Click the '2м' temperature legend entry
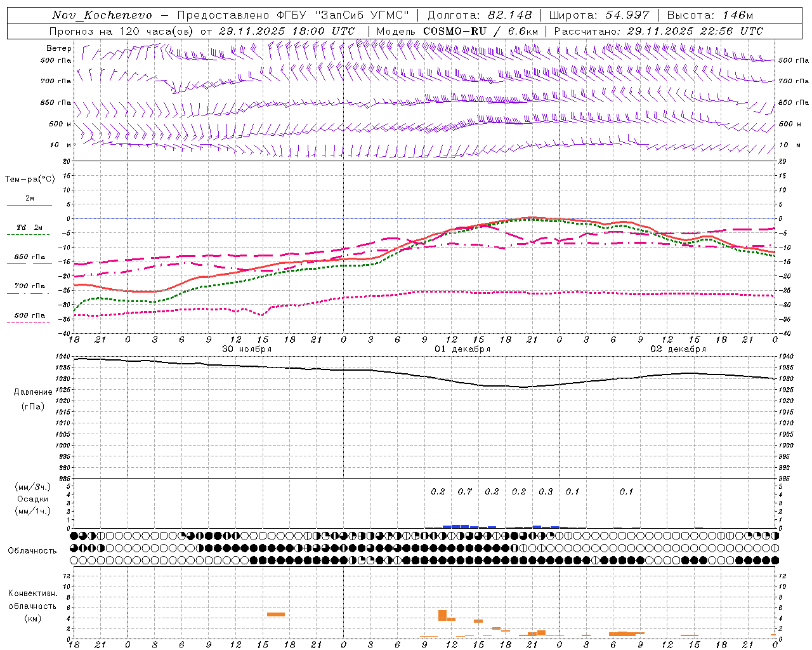This screenshot has height=650, width=812. point(30,199)
